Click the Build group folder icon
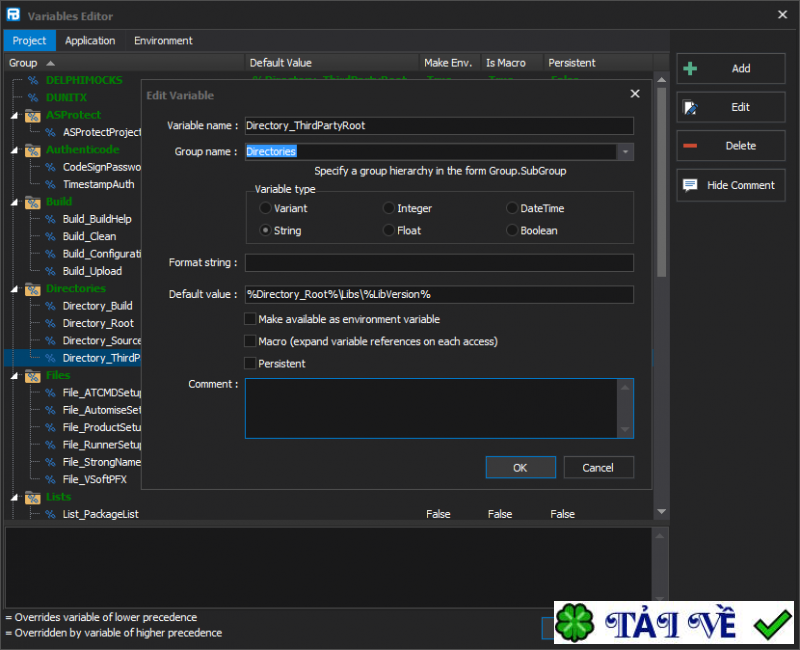The image size is (800, 650). click(32, 202)
